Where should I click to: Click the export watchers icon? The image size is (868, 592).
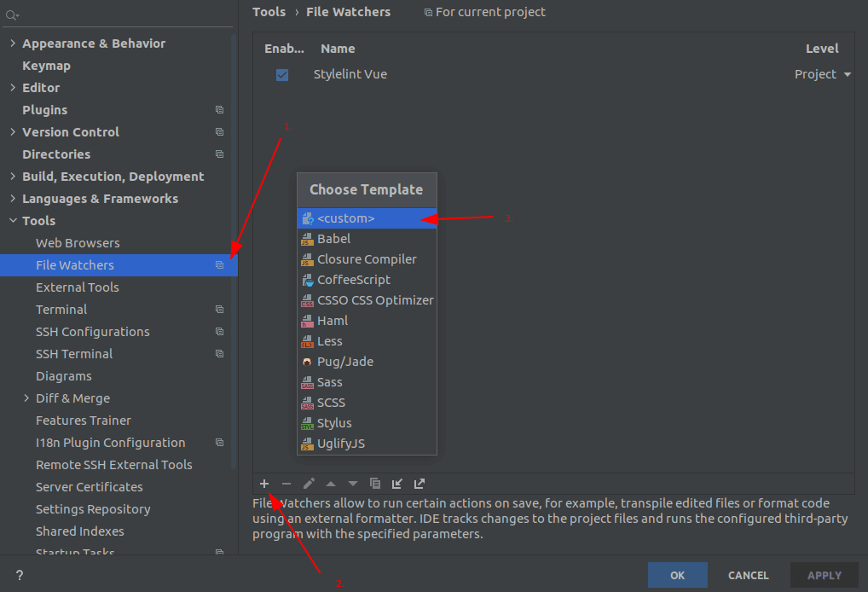coord(420,484)
